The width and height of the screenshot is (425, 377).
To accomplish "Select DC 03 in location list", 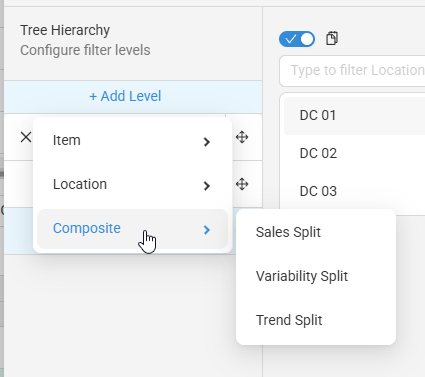I will [354, 192].
